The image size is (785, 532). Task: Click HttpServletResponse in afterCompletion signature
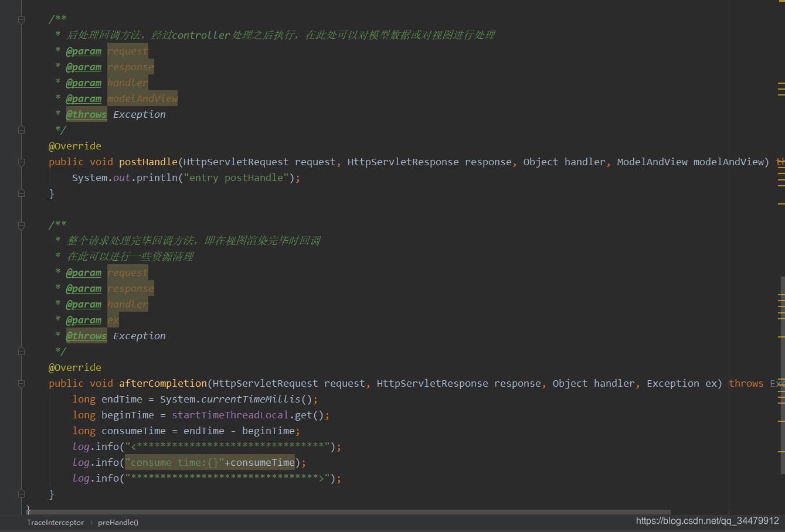(433, 383)
